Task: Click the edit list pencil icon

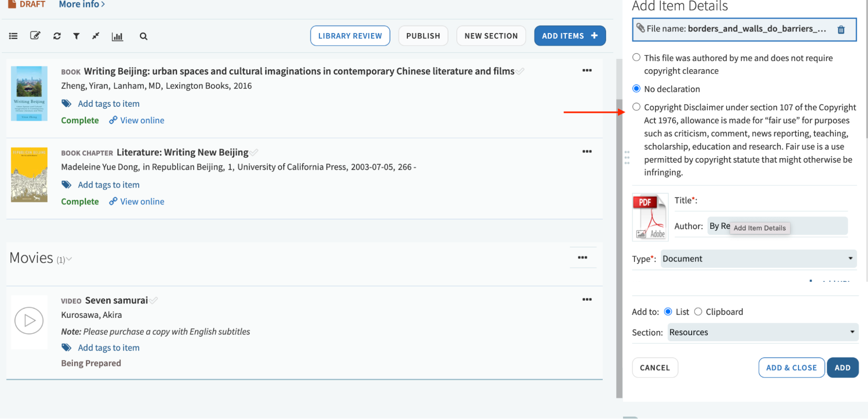Action: (x=35, y=36)
